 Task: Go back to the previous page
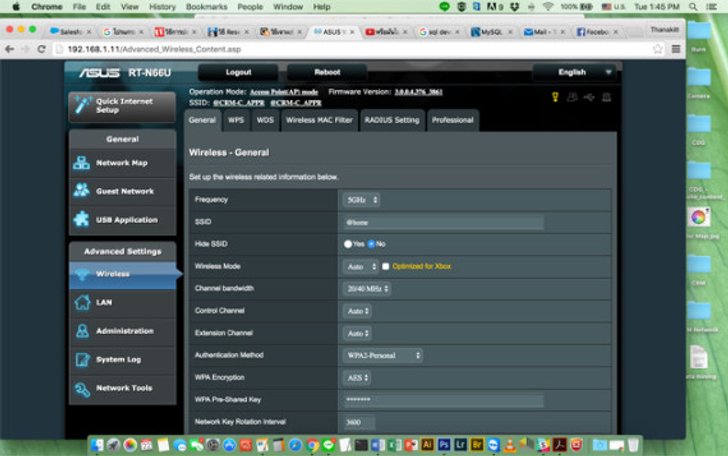click(x=10, y=49)
